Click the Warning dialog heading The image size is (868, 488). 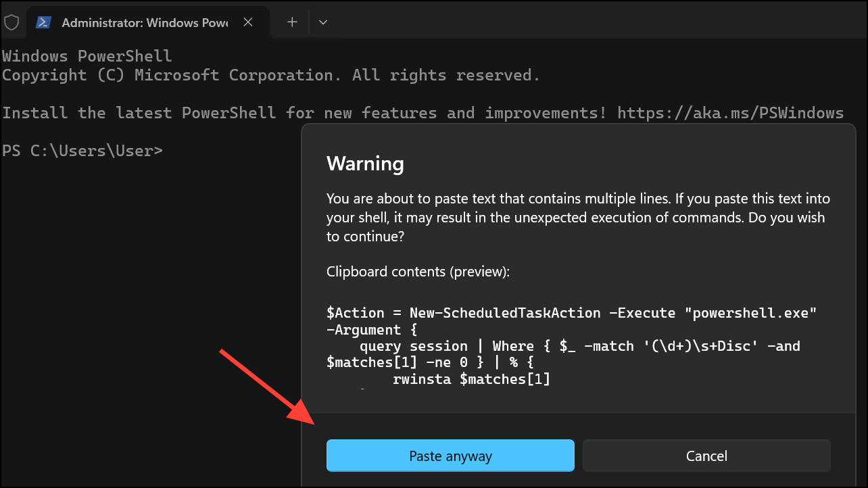click(365, 163)
